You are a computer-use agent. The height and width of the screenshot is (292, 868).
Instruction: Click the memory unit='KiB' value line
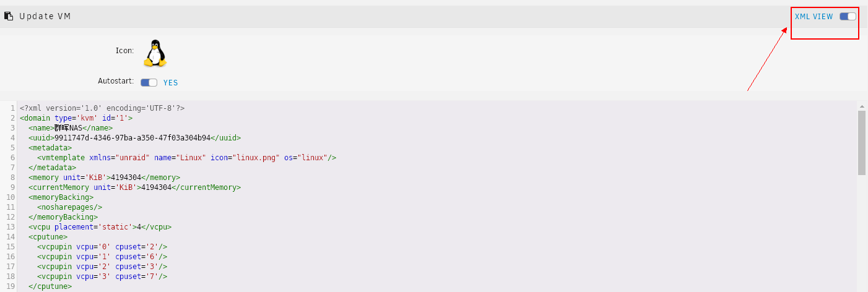[x=104, y=177]
